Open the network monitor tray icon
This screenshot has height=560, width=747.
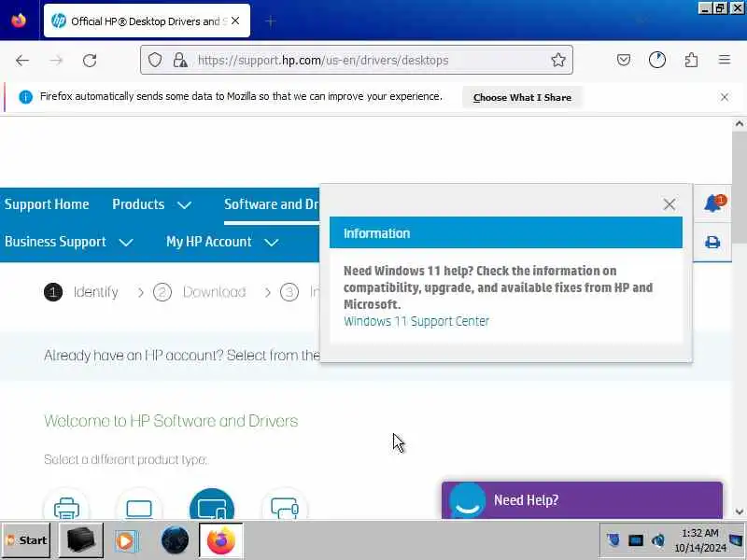(636, 540)
